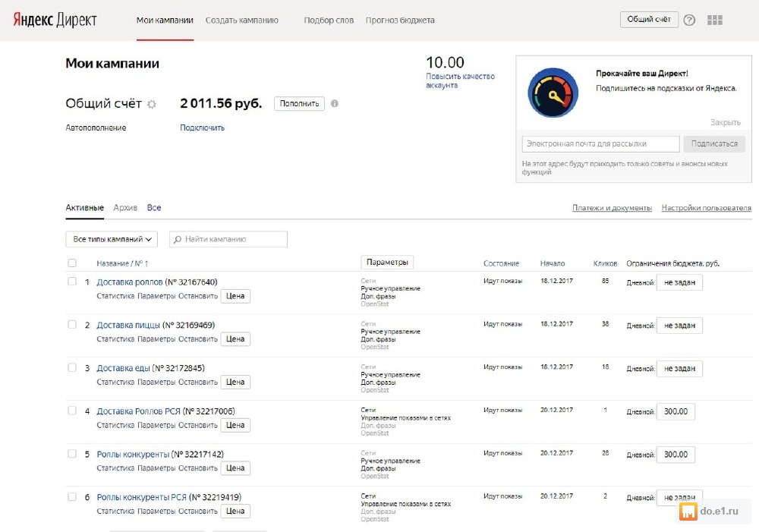Open Настройки пользователя link

706,208
